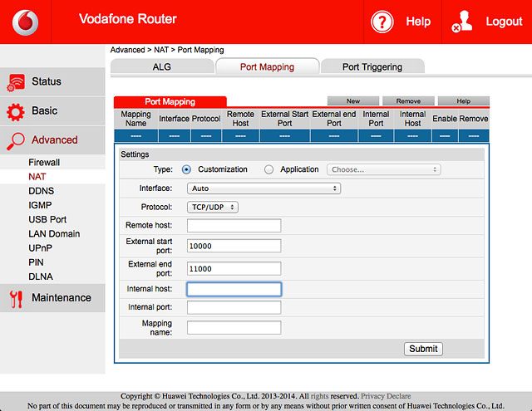The image size is (532, 411).
Task: Open the UPnP submenu item
Action: (40, 248)
